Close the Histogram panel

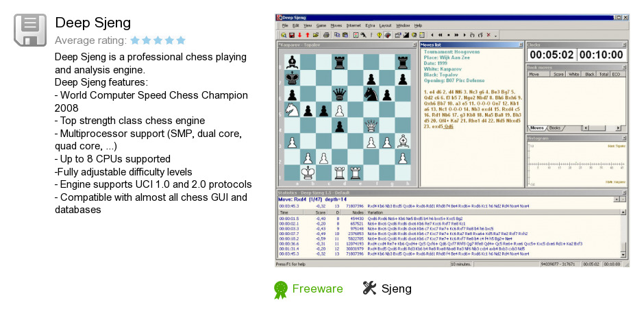(x=625, y=138)
